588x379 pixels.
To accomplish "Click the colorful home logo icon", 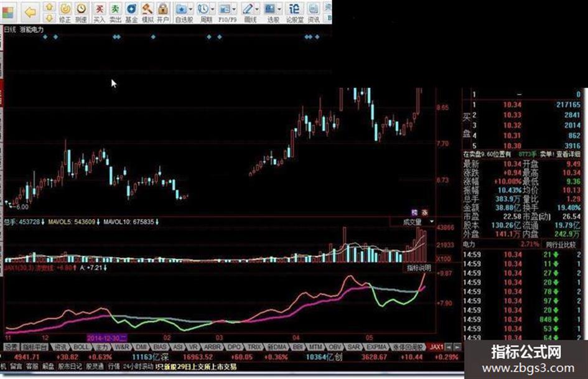I will 7,12.
